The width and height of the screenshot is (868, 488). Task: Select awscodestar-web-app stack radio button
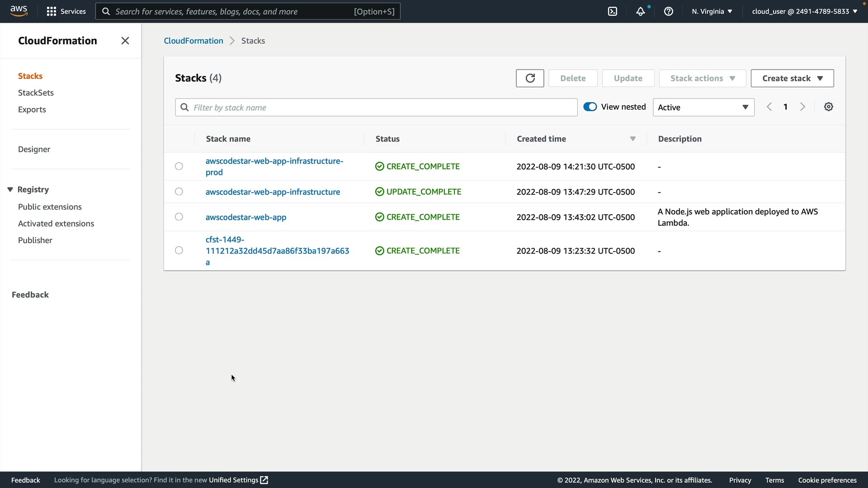point(179,217)
